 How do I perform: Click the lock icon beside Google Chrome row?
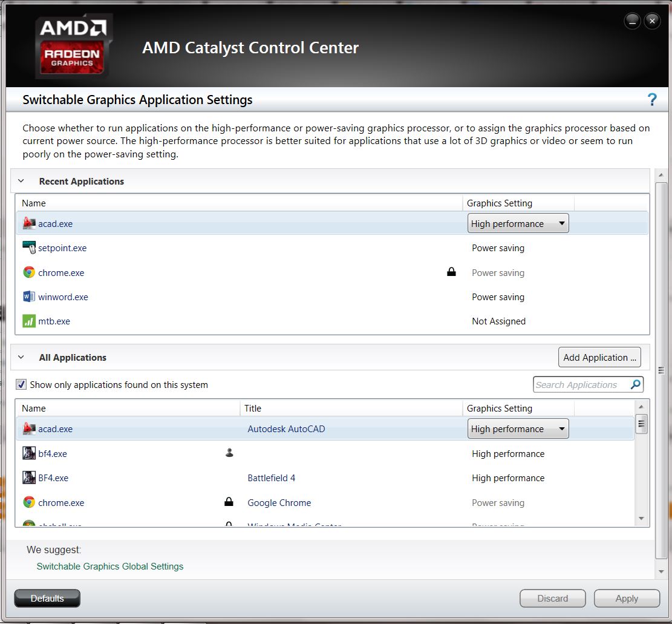pyautogui.click(x=229, y=501)
